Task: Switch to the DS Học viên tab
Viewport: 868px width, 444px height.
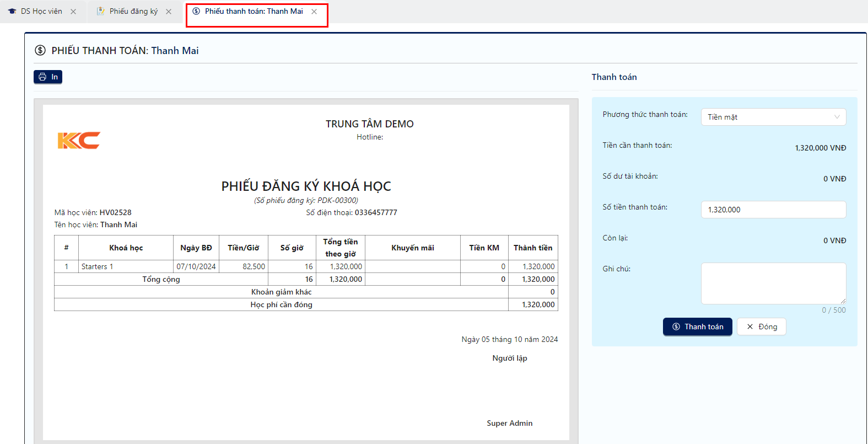Action: [x=42, y=11]
